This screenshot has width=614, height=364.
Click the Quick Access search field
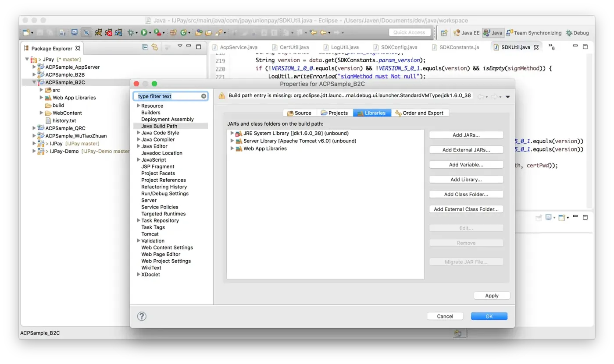click(409, 32)
